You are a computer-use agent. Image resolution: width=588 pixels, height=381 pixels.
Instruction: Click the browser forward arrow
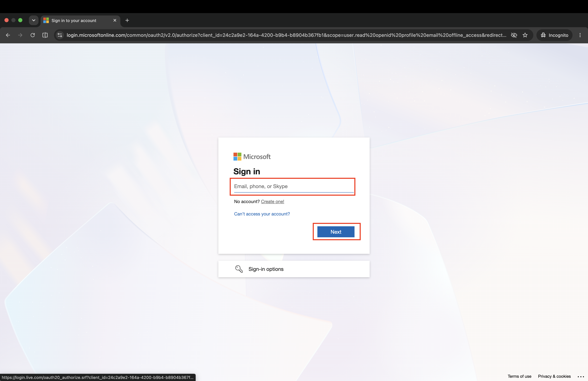[20, 35]
